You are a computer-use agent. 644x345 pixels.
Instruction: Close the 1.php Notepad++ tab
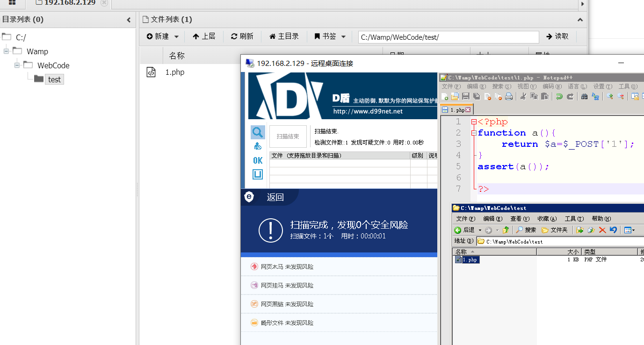(468, 110)
